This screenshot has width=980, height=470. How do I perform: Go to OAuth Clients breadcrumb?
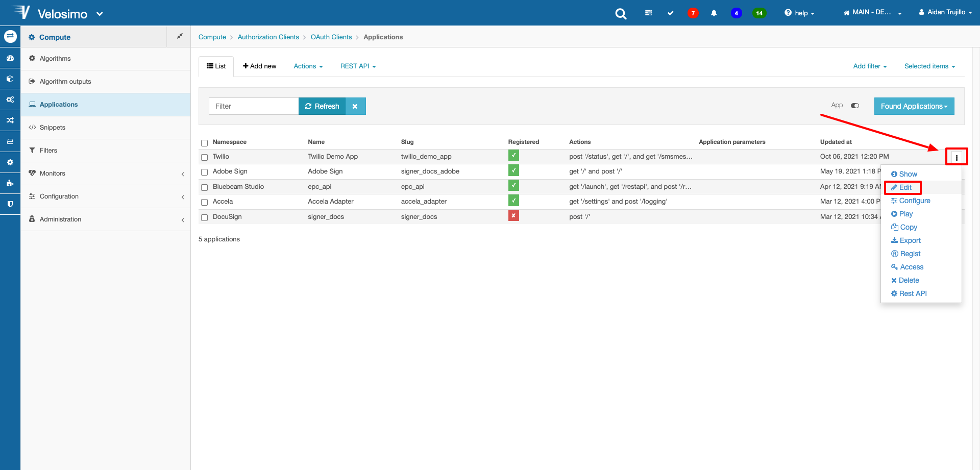click(x=331, y=37)
